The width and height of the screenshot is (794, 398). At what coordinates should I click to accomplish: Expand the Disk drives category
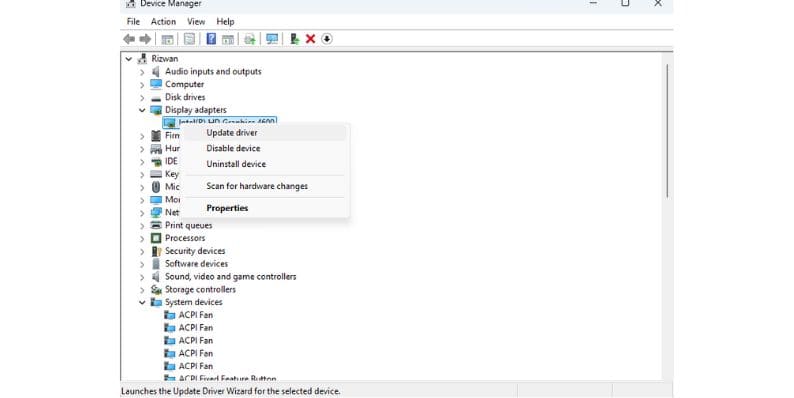click(142, 97)
